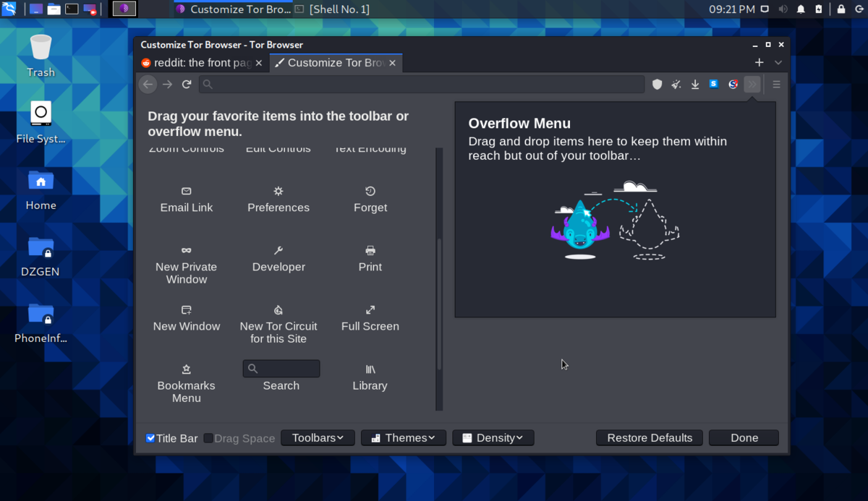Click the Done button
868x501 pixels.
744,438
